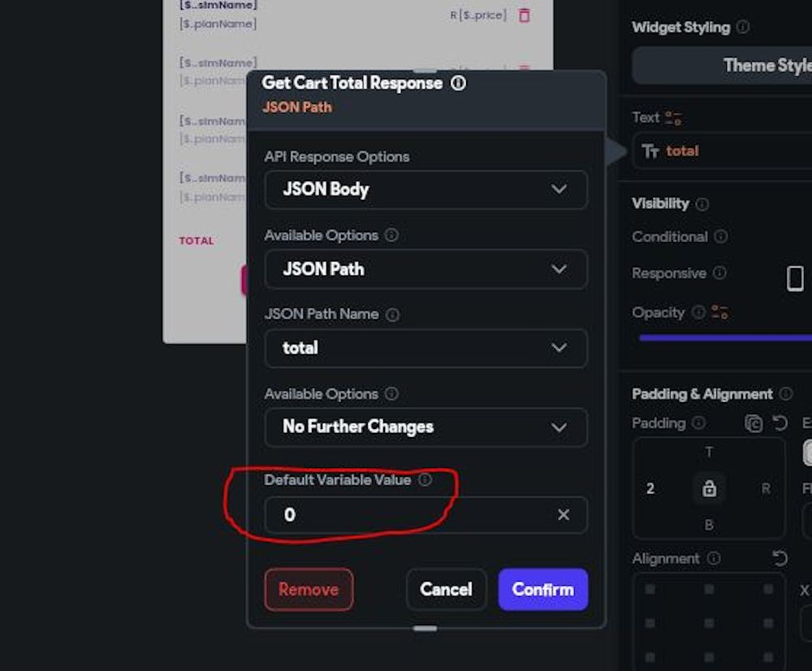Reset padding with the undo arrow icon
This screenshot has height=671, width=812.
pyautogui.click(x=780, y=423)
